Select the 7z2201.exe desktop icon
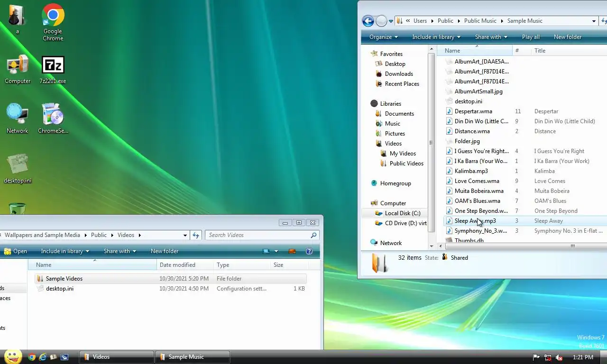This screenshot has height=364, width=607. [53, 70]
